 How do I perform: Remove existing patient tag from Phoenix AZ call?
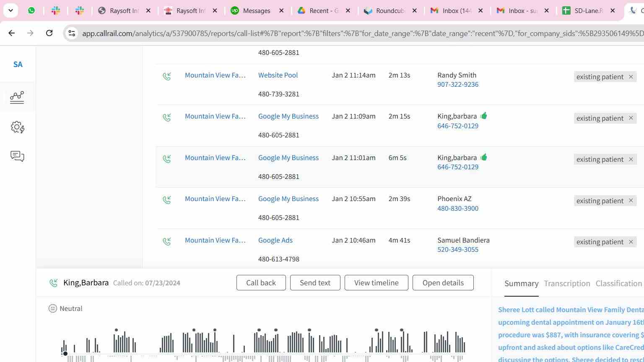(x=631, y=201)
